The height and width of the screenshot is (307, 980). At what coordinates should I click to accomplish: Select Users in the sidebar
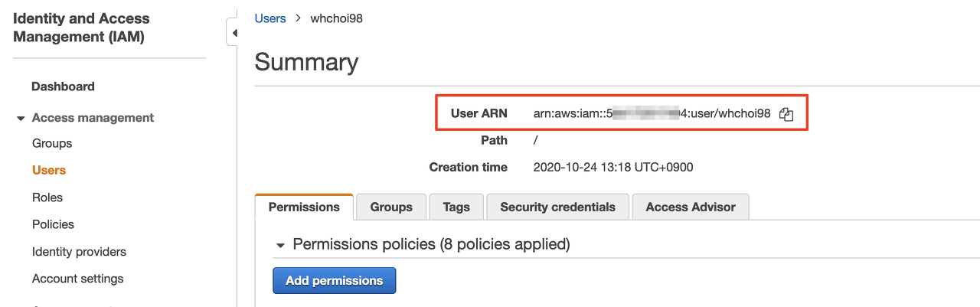(x=49, y=170)
